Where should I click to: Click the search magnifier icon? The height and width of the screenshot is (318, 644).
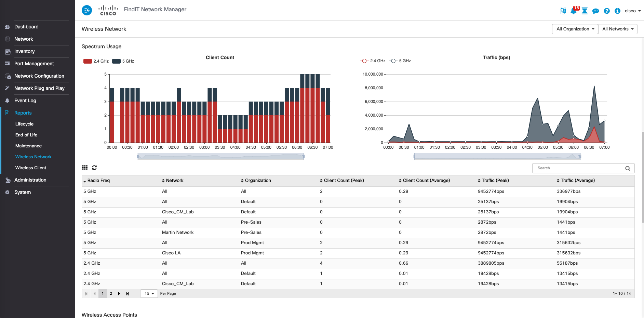[x=628, y=168]
